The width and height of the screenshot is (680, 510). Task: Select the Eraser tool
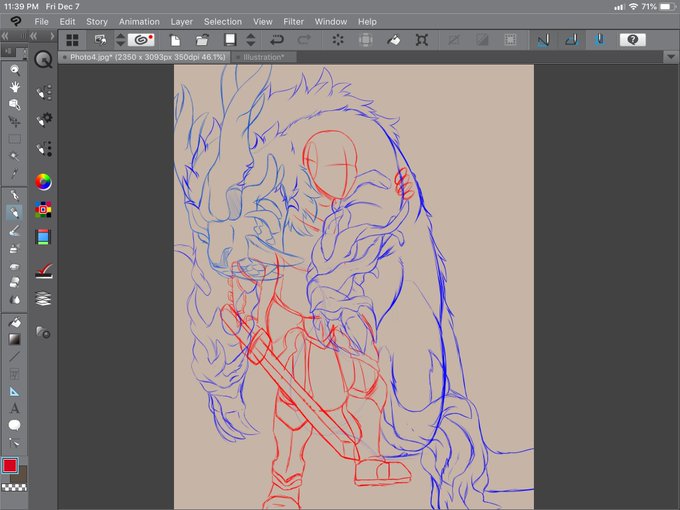coord(14,283)
